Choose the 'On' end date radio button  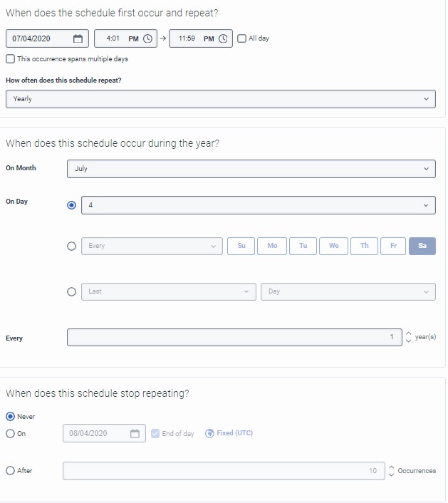click(x=10, y=433)
